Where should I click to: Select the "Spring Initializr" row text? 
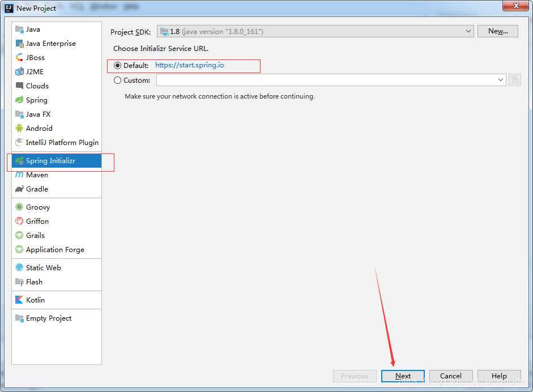pyautogui.click(x=50, y=161)
